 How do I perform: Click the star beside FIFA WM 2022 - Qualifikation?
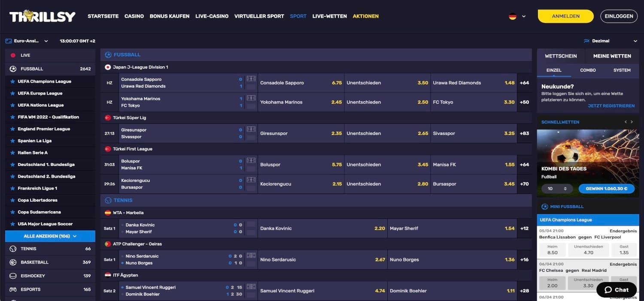tap(12, 117)
